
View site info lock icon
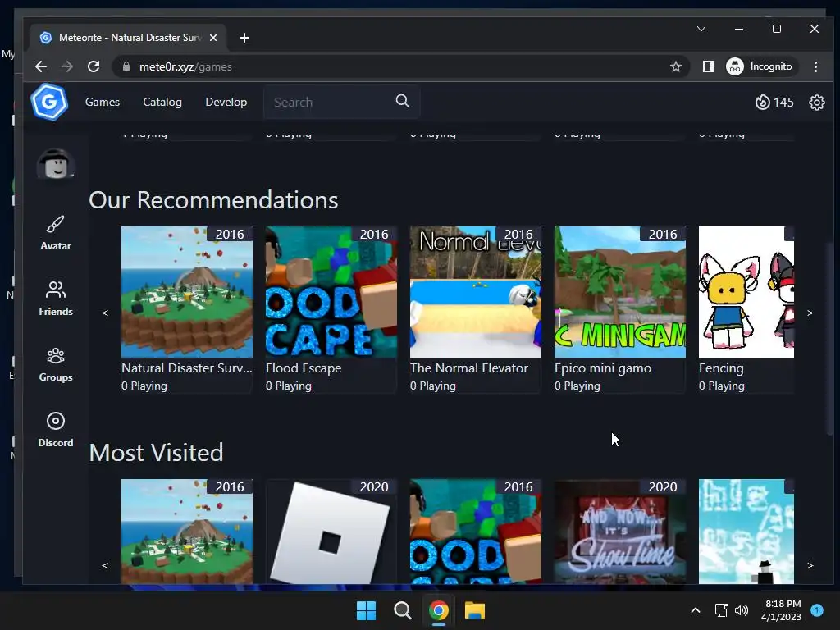pyautogui.click(x=126, y=66)
